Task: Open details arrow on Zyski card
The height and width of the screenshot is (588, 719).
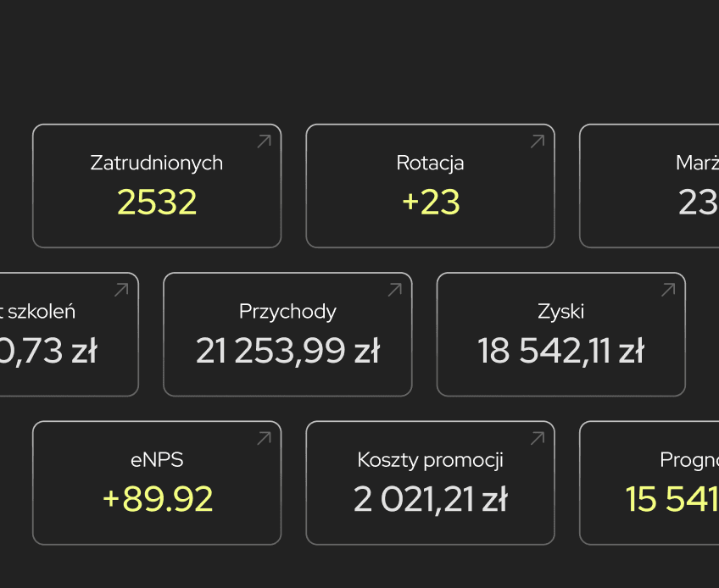Action: 668,290
